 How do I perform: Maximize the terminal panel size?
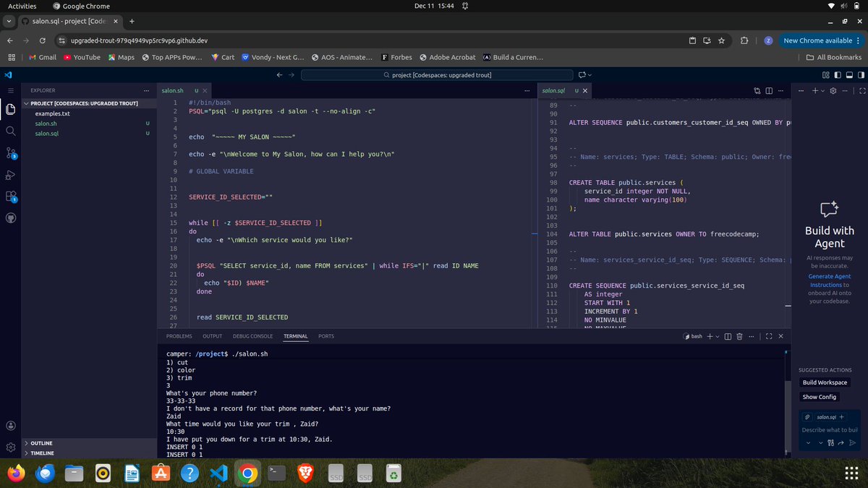click(769, 336)
